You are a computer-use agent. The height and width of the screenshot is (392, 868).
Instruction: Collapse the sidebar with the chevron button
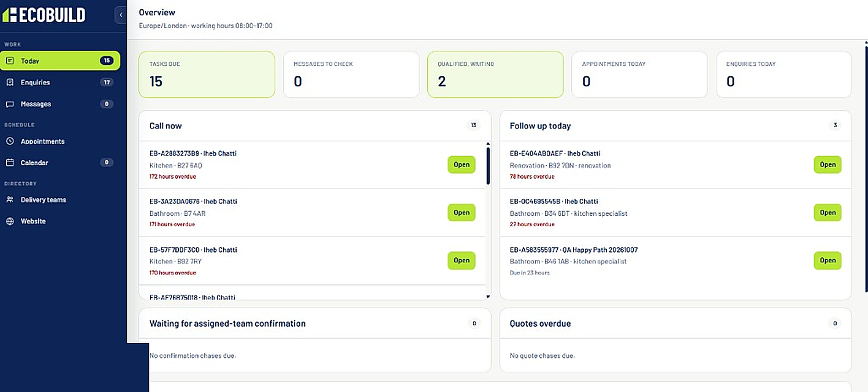pyautogui.click(x=120, y=14)
